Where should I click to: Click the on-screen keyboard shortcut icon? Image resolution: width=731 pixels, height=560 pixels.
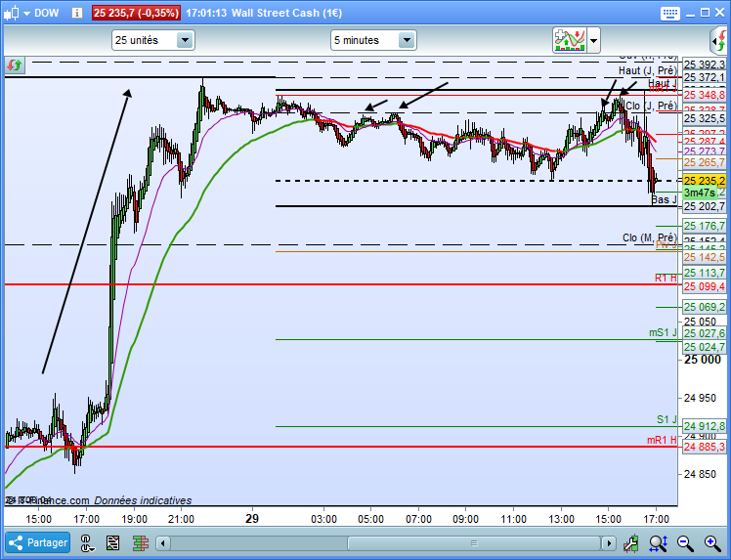point(670,13)
